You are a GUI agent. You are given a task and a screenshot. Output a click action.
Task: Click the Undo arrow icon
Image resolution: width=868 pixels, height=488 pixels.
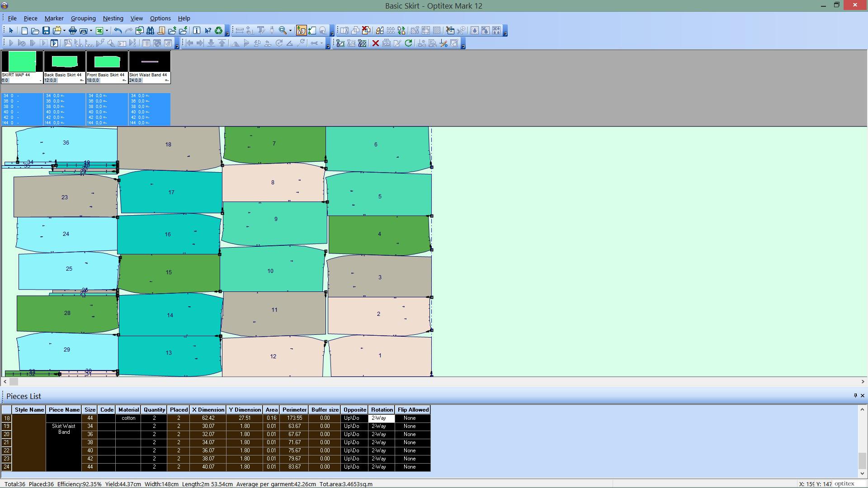pyautogui.click(x=118, y=31)
